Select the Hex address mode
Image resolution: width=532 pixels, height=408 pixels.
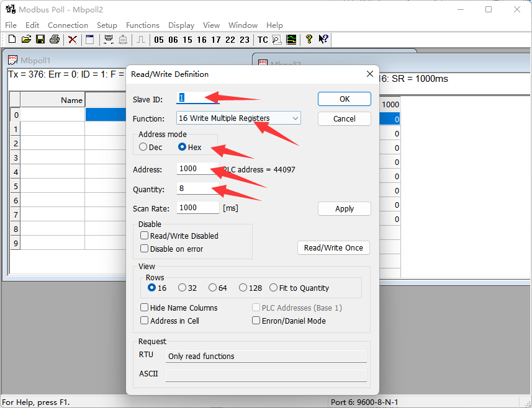coord(183,147)
